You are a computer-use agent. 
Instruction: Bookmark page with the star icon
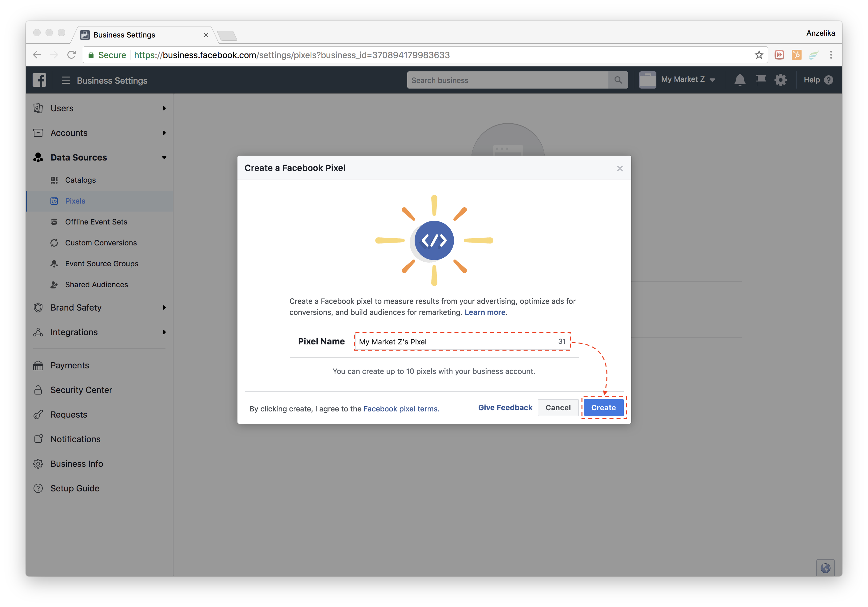pyautogui.click(x=759, y=55)
